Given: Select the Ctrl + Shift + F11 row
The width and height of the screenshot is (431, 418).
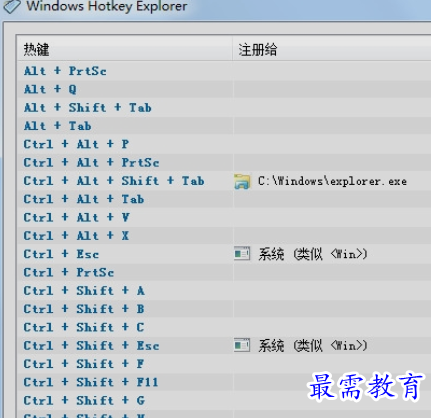Looking at the screenshot, I should pos(224,382).
